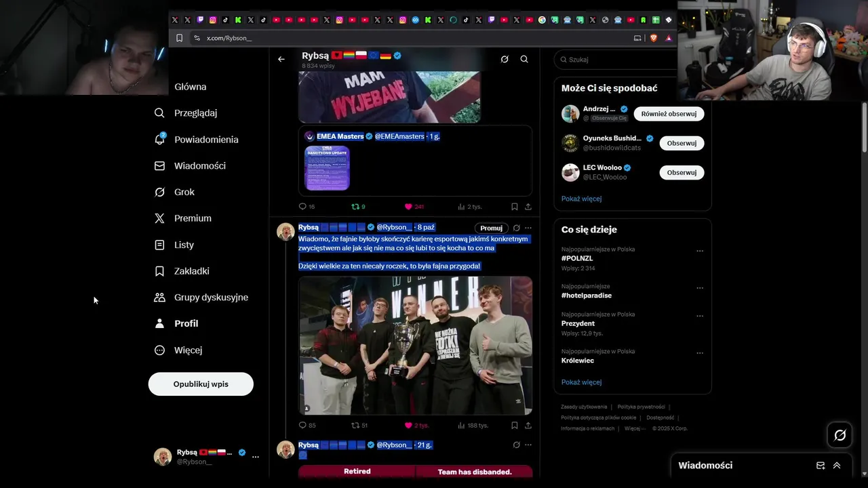Open Dostępność footer link
This screenshot has width=868, height=488.
[x=660, y=418]
